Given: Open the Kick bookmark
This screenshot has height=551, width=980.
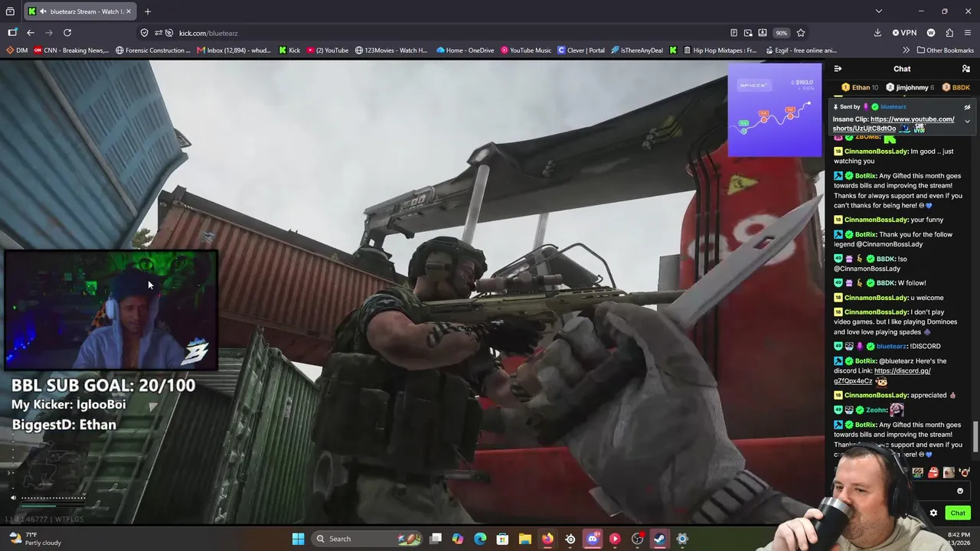Looking at the screenshot, I should [x=289, y=51].
